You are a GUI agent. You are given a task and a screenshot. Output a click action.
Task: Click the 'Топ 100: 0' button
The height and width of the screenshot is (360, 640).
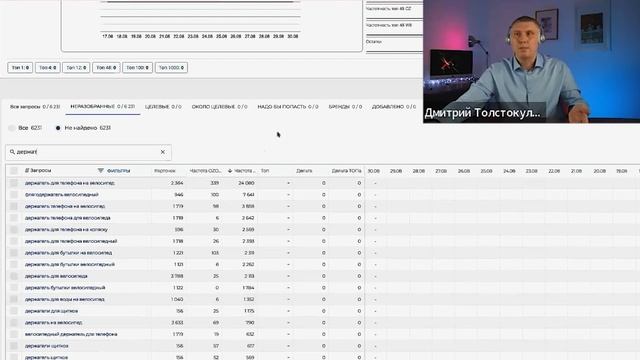pos(138,67)
